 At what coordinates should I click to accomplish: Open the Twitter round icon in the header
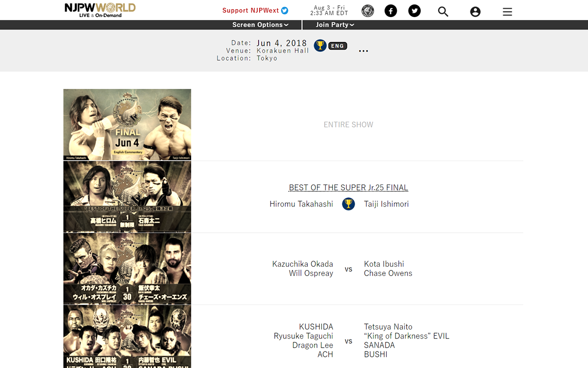(414, 11)
